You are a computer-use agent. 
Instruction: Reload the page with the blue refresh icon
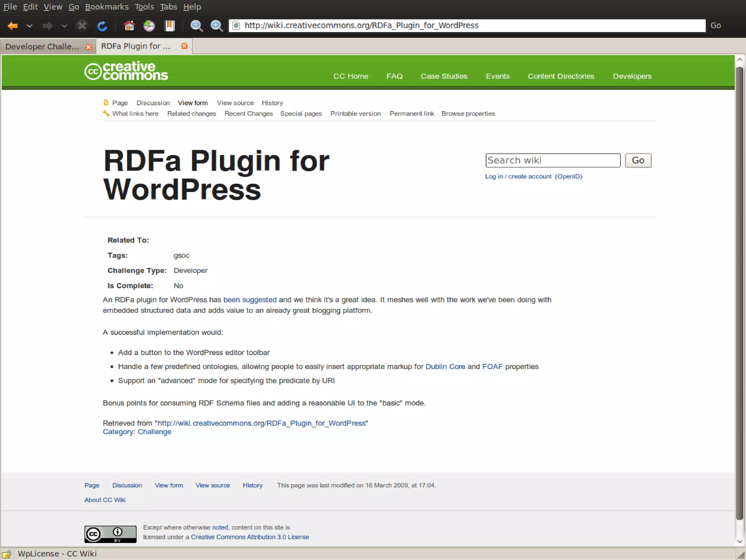click(x=102, y=26)
